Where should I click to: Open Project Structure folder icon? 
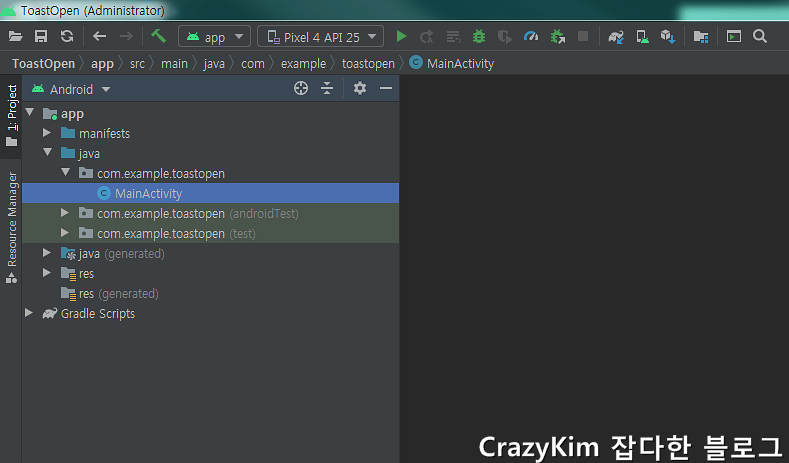click(701, 36)
